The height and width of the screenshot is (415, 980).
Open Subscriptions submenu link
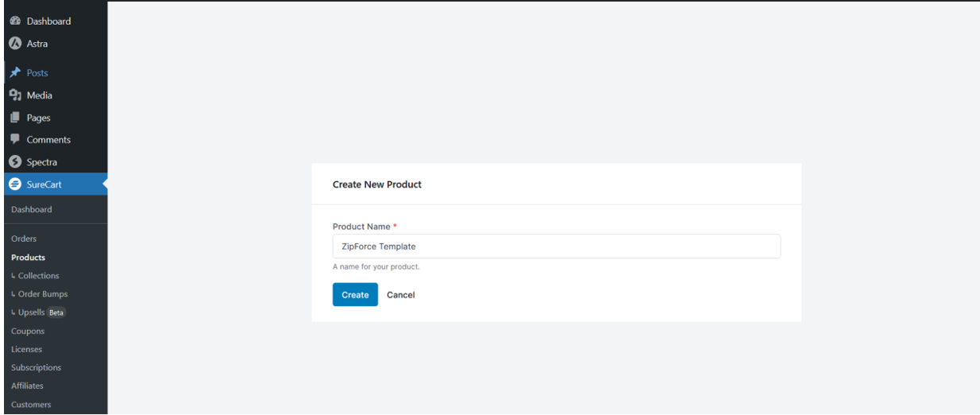pos(36,367)
